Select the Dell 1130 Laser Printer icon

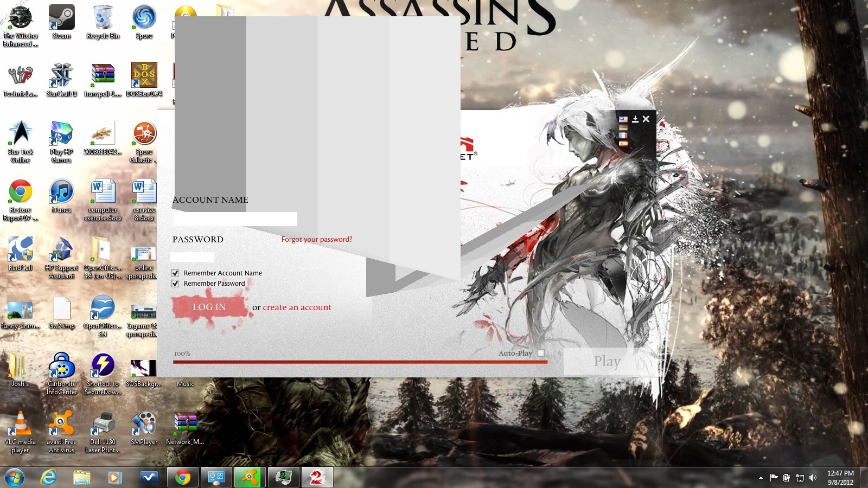pos(103,432)
